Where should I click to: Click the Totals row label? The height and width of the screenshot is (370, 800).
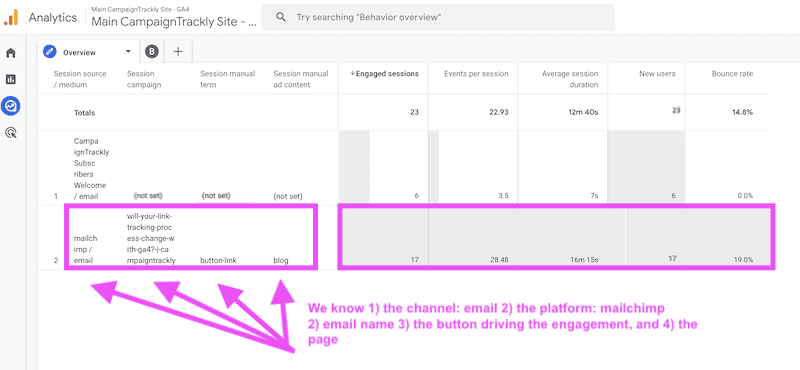[x=84, y=113]
